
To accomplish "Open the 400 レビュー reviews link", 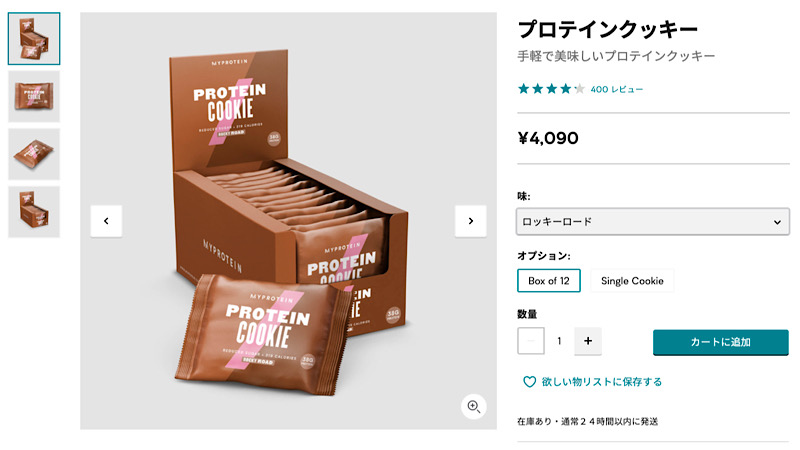I will (x=617, y=90).
